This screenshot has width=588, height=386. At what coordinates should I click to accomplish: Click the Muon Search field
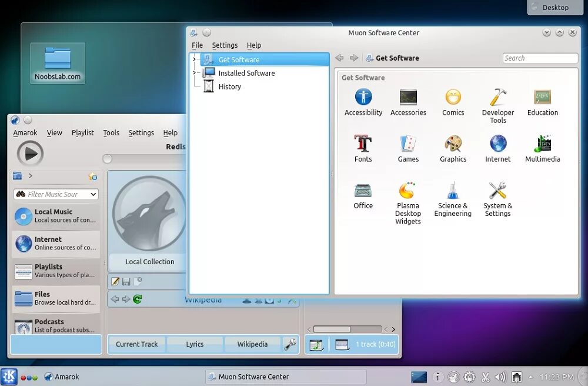pyautogui.click(x=540, y=58)
